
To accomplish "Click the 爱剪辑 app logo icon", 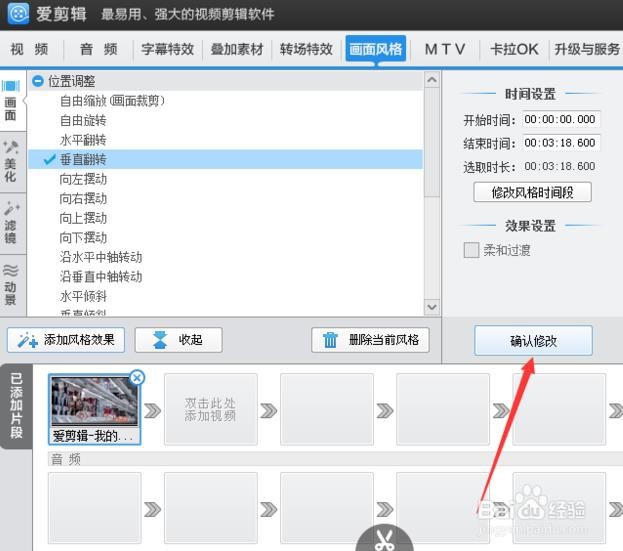I will pyautogui.click(x=18, y=14).
